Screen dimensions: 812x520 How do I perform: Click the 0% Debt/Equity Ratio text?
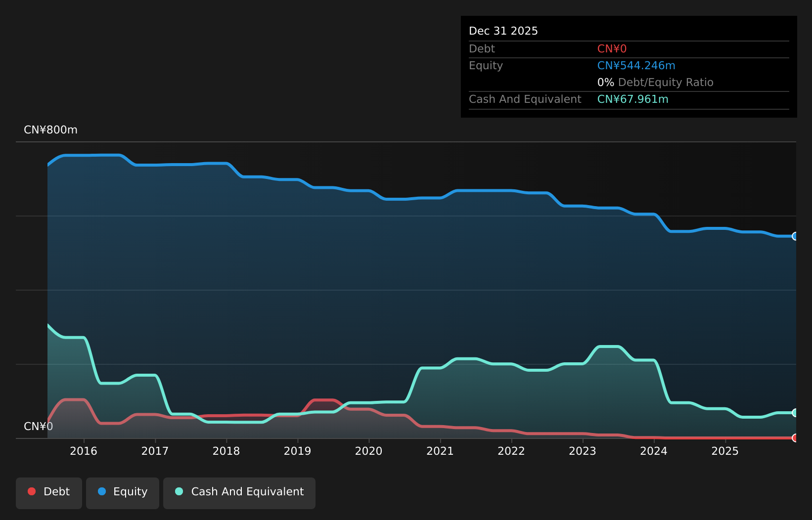[x=655, y=83]
